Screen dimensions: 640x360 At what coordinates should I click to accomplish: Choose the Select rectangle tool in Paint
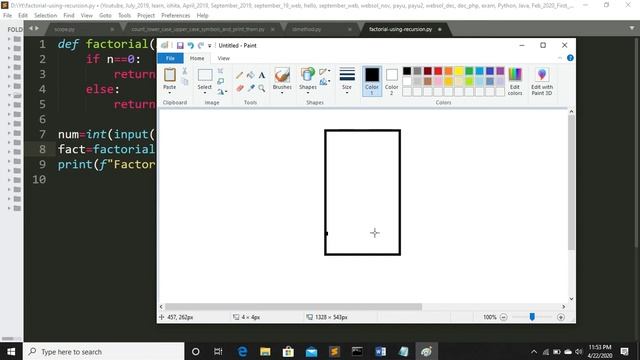[204, 75]
